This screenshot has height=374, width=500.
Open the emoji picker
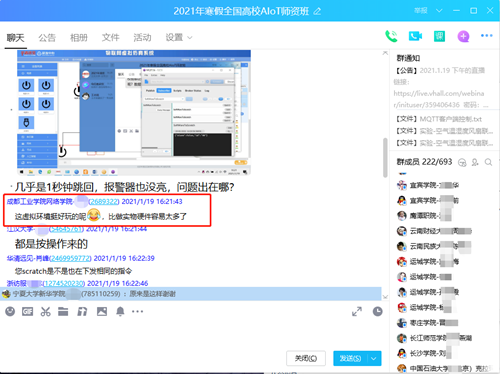coord(10,312)
